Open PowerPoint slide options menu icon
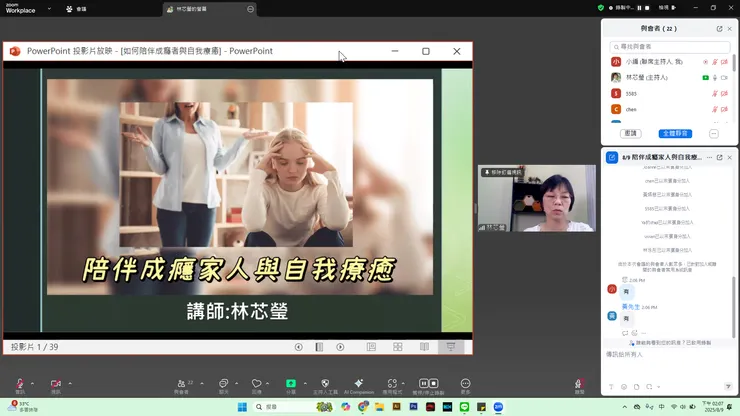Image resolution: width=740 pixels, height=416 pixels. (x=320, y=347)
